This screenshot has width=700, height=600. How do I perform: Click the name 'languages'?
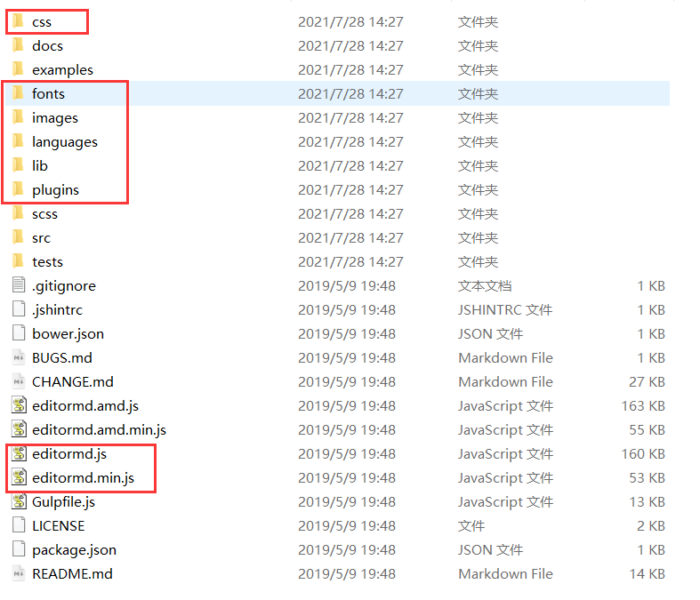pyautogui.click(x=65, y=142)
